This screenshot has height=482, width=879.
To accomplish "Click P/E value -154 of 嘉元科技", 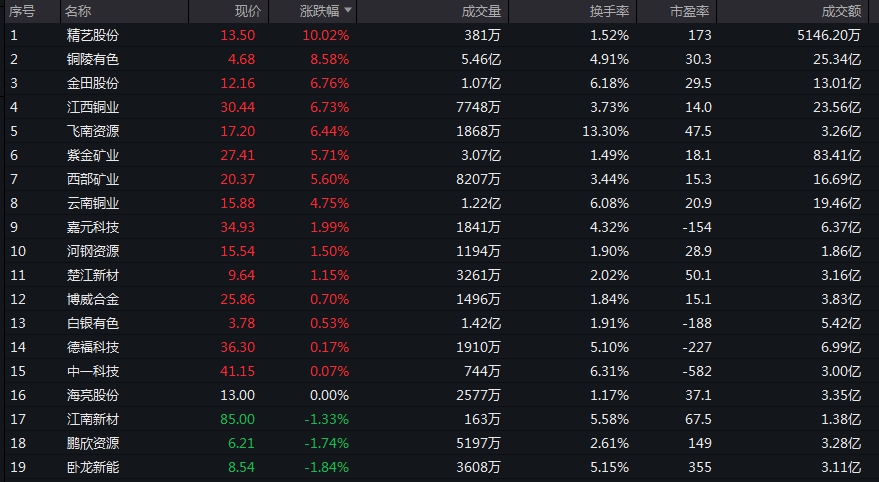I will [x=697, y=228].
